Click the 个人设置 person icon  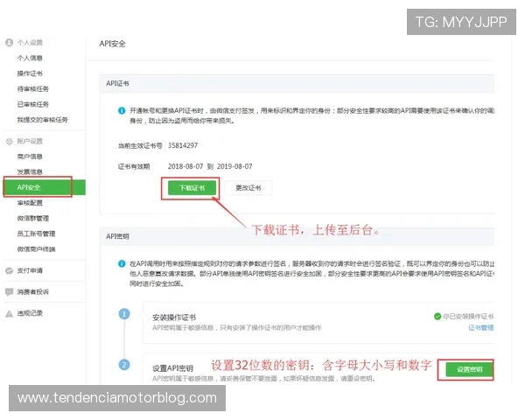10,43
